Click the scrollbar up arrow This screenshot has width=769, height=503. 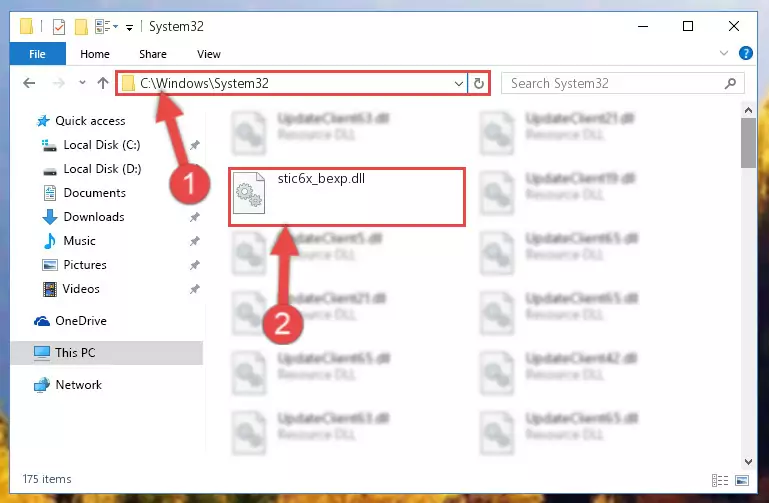tap(748, 110)
